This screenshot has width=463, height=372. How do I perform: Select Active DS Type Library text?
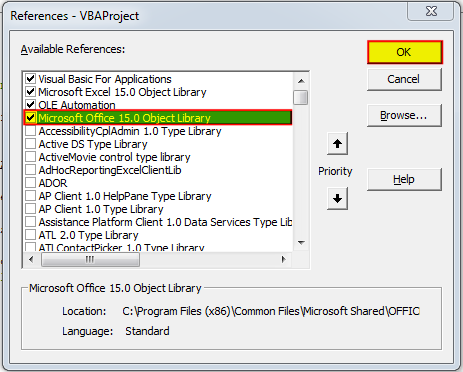pos(93,144)
